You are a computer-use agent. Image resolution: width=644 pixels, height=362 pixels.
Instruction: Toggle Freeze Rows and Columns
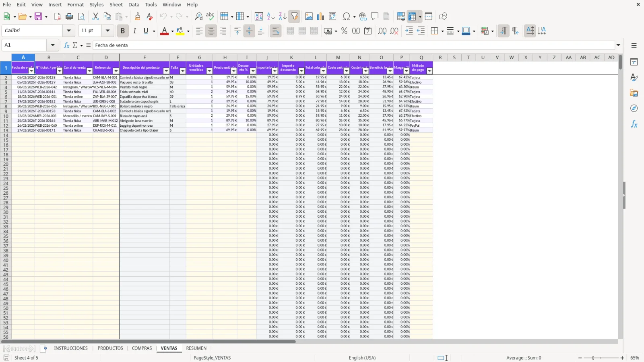coord(412,16)
